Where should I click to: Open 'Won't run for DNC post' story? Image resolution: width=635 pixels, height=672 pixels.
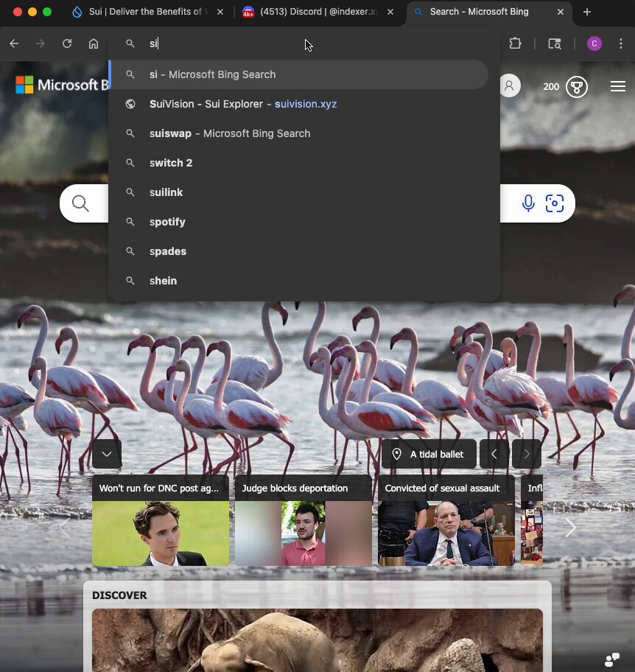pyautogui.click(x=161, y=520)
